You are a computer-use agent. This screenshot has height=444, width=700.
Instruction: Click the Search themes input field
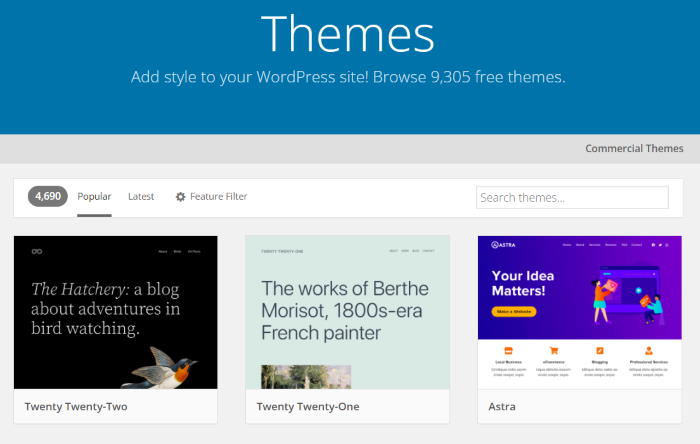572,198
